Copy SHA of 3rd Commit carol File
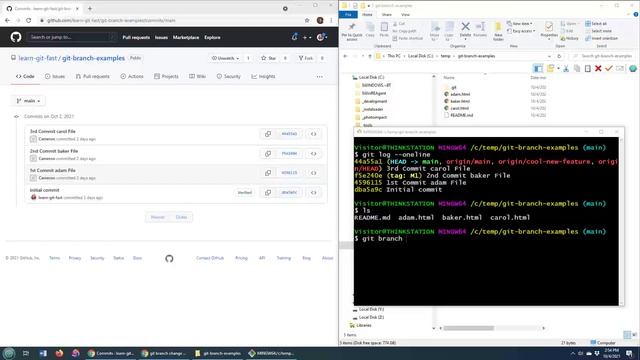Viewport: 640px width, 360px height. click(268, 134)
